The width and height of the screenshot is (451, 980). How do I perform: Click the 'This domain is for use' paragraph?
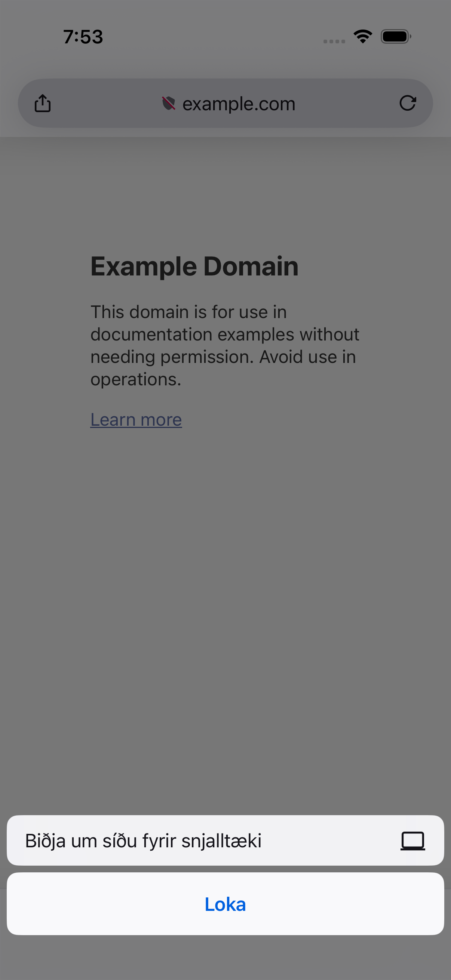[x=225, y=345]
